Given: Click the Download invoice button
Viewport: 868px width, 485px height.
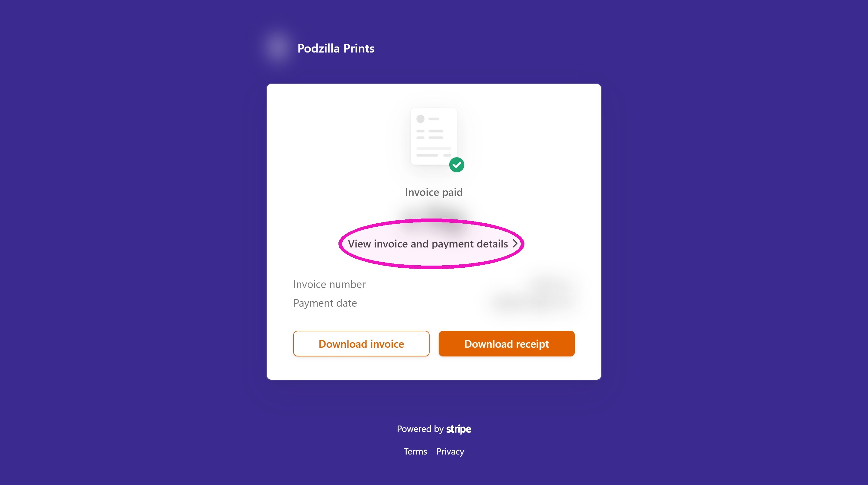Looking at the screenshot, I should click(361, 343).
